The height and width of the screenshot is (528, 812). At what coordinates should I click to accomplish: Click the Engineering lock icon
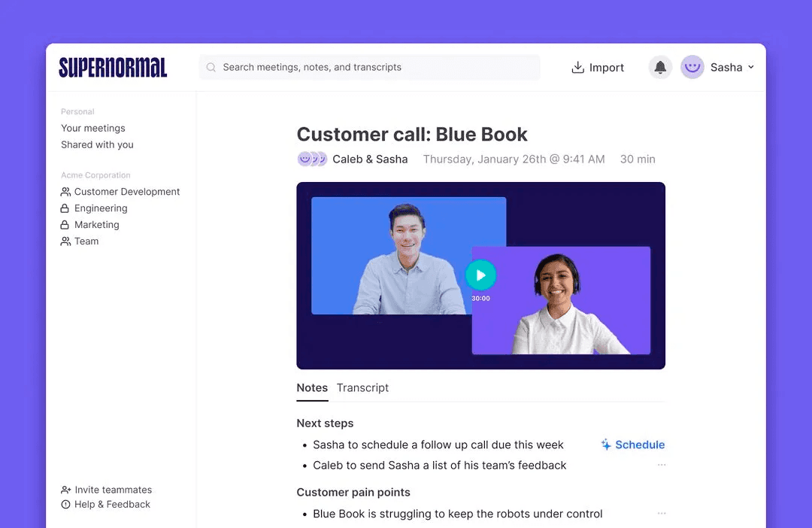click(x=65, y=208)
